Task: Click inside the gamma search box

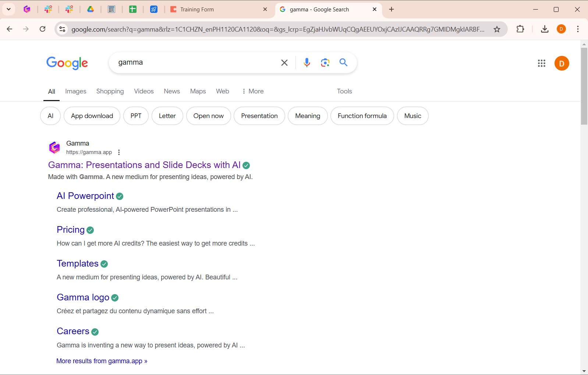Action: (x=195, y=63)
